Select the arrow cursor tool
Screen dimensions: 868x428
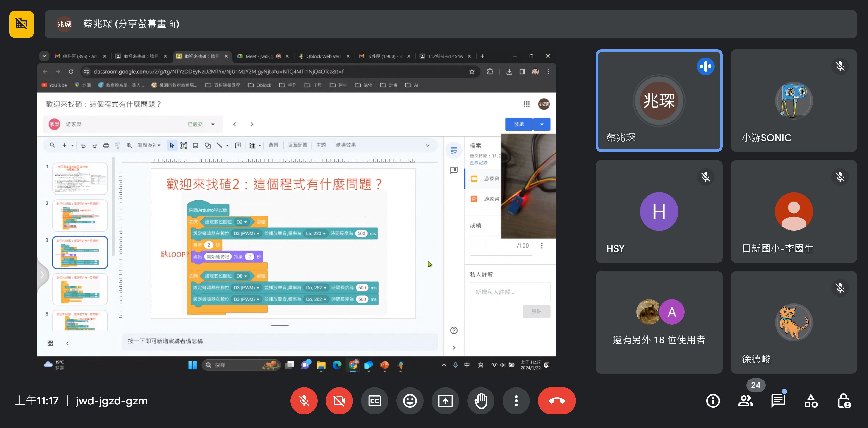click(x=172, y=145)
